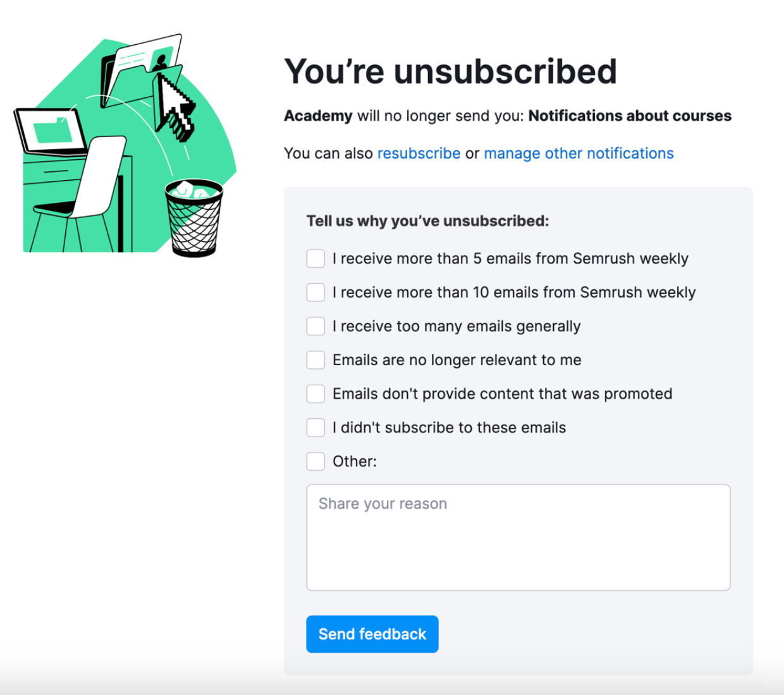Screen dimensions: 784x695
Task: Enable the "Other:" reason checkbox
Action: [315, 461]
